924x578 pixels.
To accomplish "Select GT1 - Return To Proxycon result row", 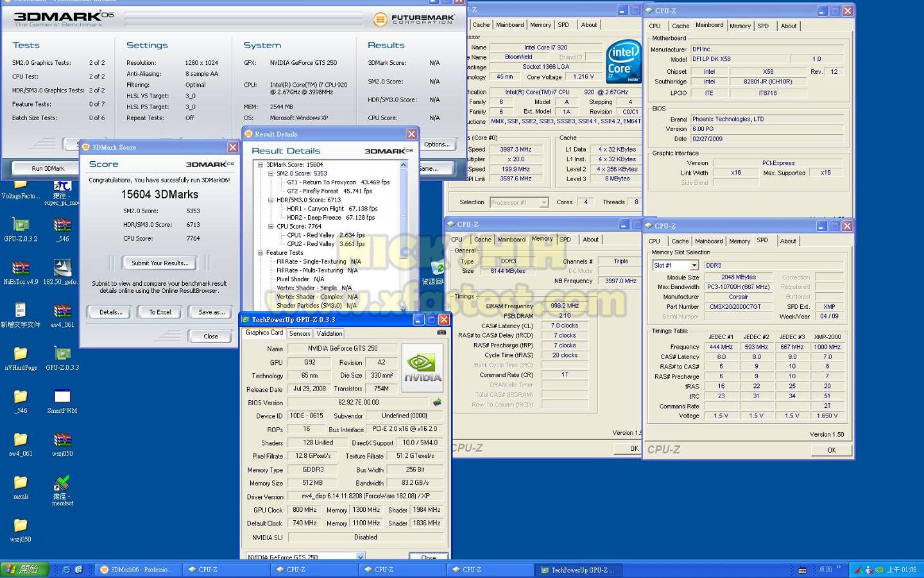I will point(338,182).
